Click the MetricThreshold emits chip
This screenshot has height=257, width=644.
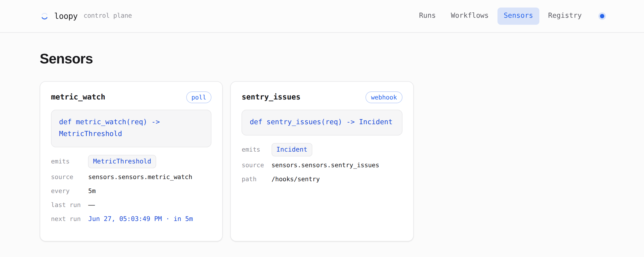pyautogui.click(x=122, y=161)
